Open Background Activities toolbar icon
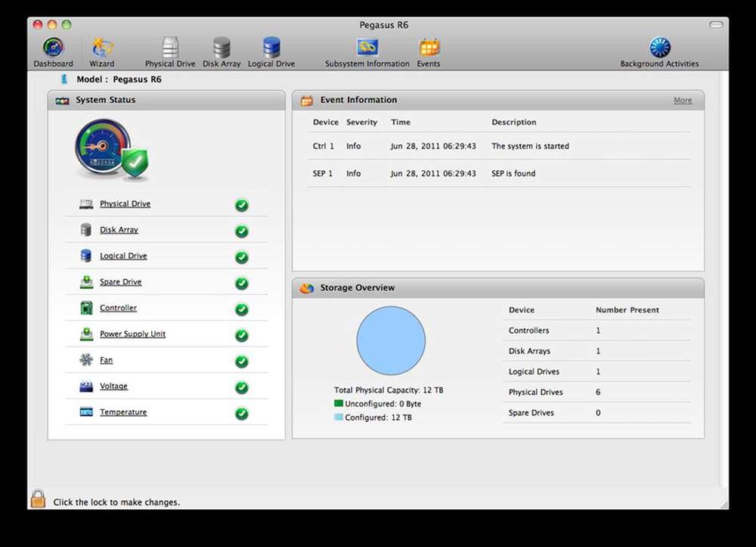This screenshot has height=547, width=756. click(x=659, y=48)
